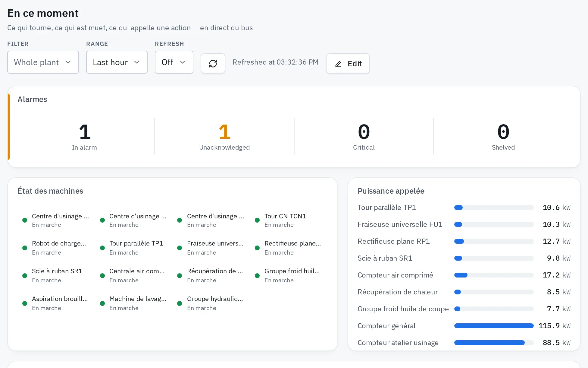Click the État des machines heading
Image resolution: width=588 pixels, height=368 pixels.
coord(50,191)
